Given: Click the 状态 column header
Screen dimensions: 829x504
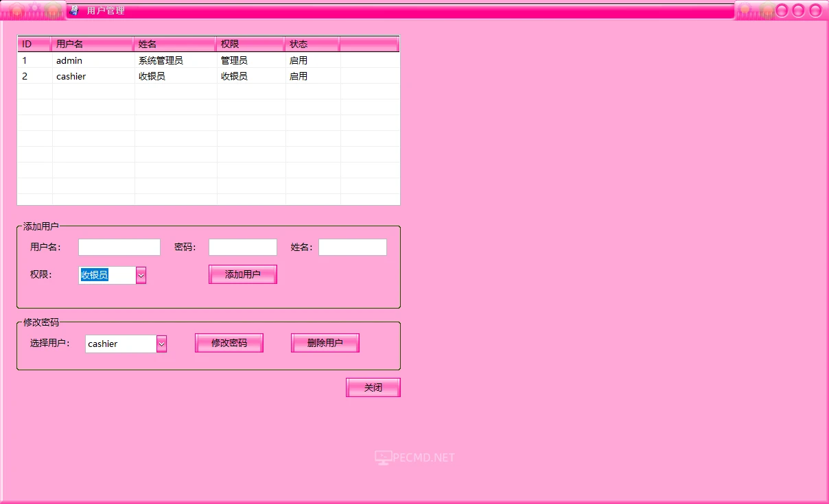Looking at the screenshot, I should [x=311, y=43].
